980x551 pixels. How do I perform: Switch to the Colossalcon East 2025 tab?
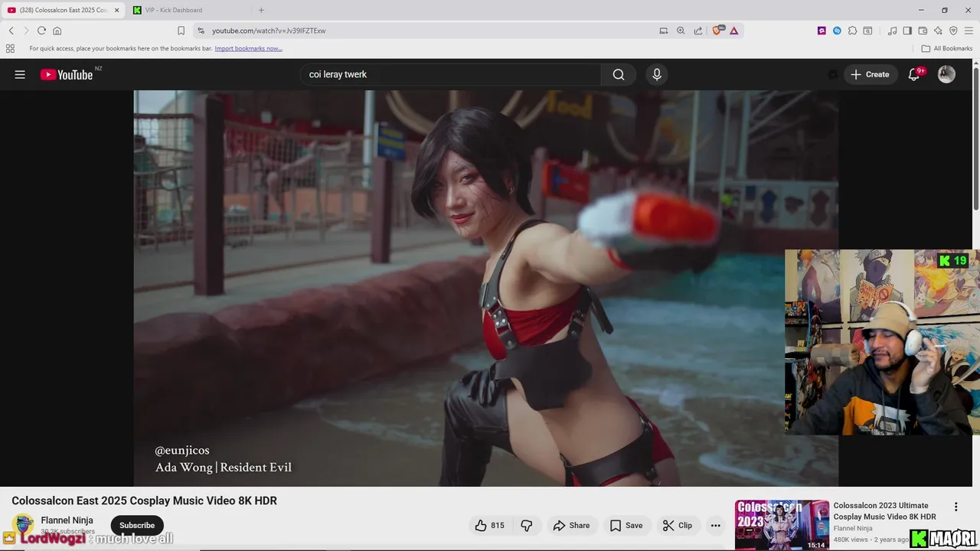(63, 10)
